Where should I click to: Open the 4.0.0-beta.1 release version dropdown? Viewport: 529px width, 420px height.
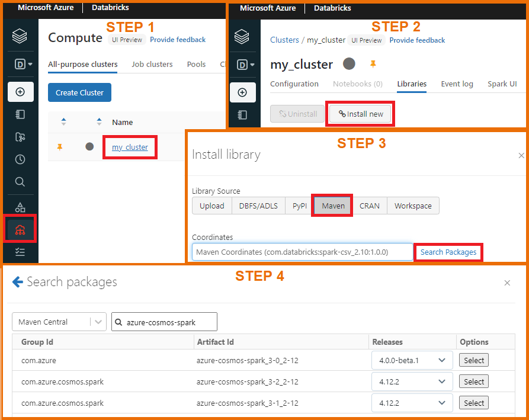412,360
